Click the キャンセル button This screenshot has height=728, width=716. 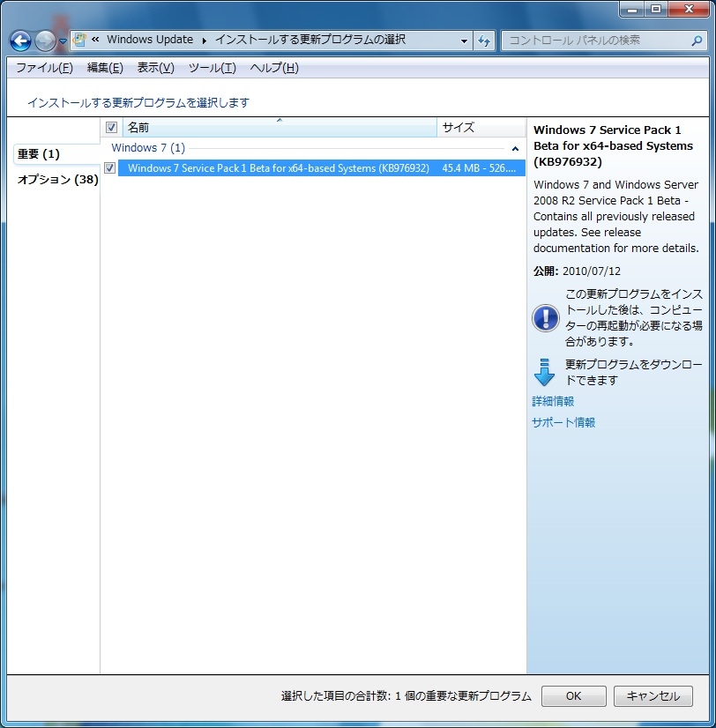(x=653, y=696)
